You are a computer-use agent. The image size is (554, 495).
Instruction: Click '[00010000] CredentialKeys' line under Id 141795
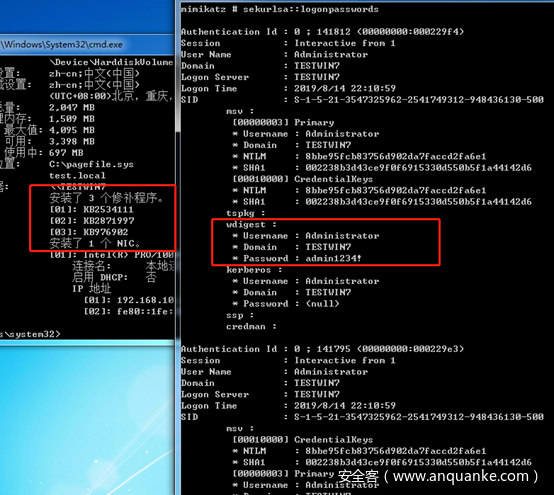[x=303, y=440]
